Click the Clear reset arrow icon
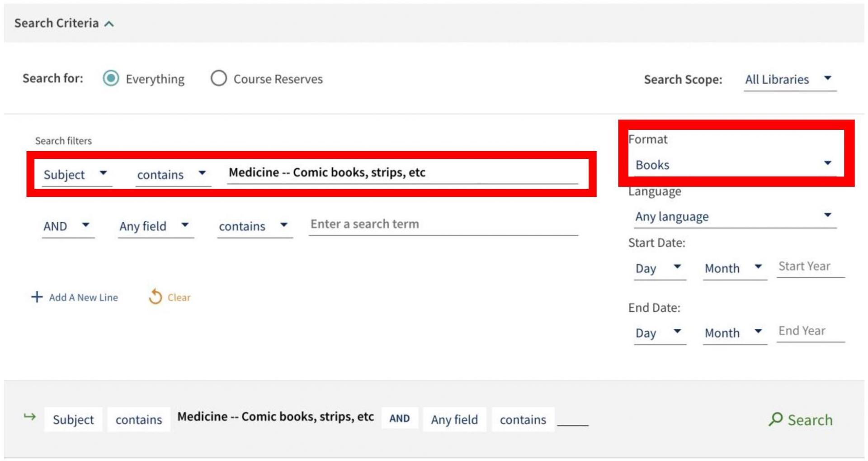 155,297
